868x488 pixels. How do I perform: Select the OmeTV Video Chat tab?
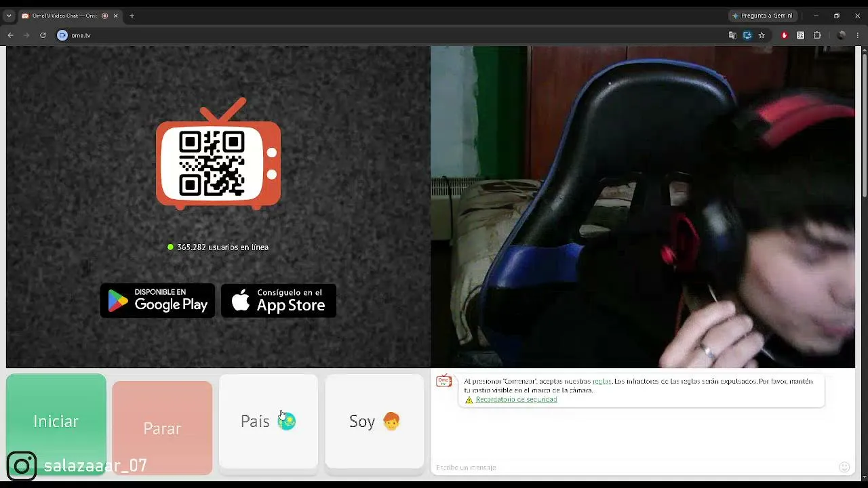[x=70, y=16]
